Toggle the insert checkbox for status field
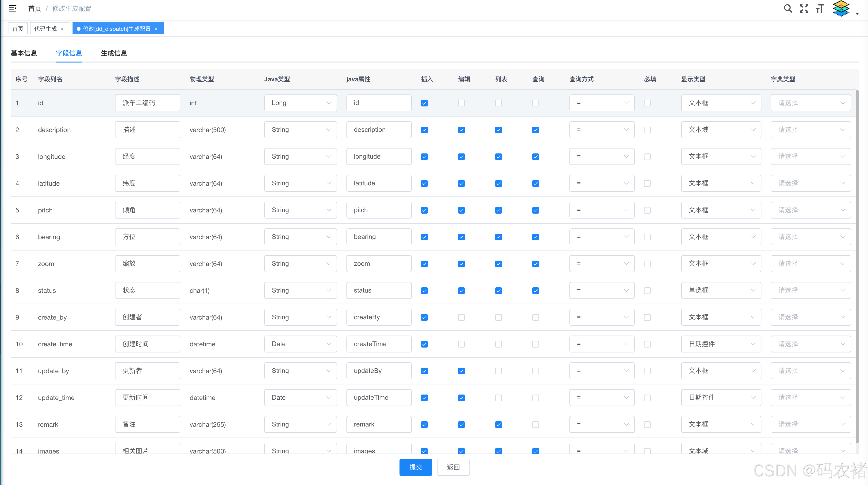868x485 pixels. pos(424,290)
